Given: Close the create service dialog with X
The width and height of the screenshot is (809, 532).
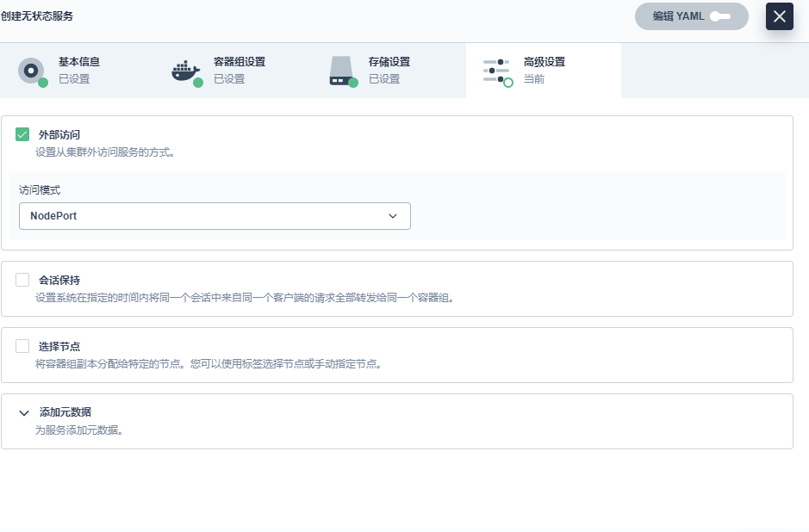Looking at the screenshot, I should click(779, 16).
